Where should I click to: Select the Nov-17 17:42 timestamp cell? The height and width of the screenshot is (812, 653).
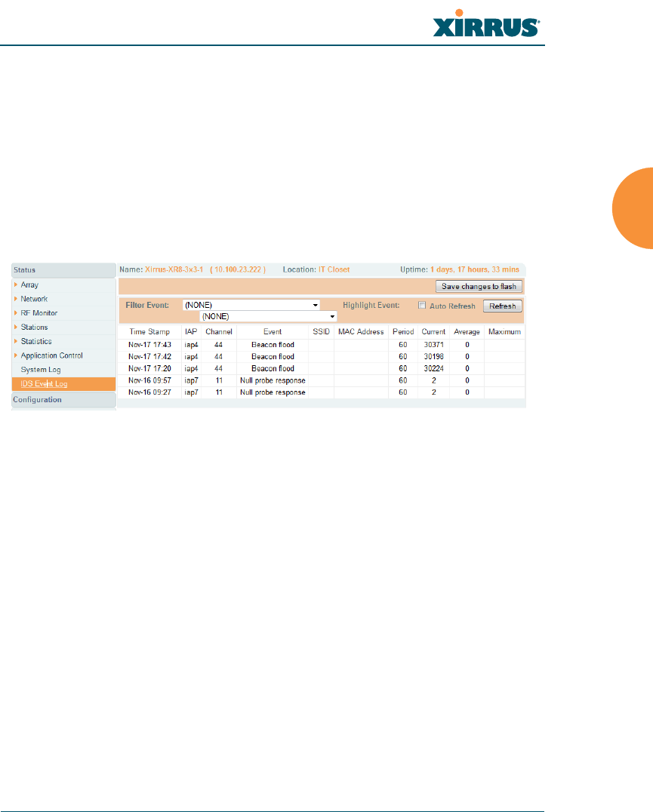click(x=149, y=356)
